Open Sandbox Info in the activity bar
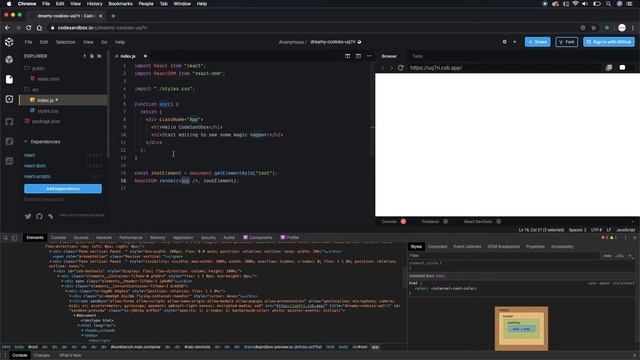640x360 pixels. click(9, 60)
